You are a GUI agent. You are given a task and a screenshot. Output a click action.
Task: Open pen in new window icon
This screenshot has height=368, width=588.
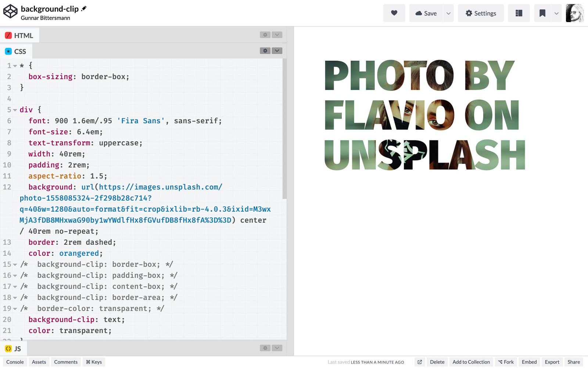tap(420, 362)
